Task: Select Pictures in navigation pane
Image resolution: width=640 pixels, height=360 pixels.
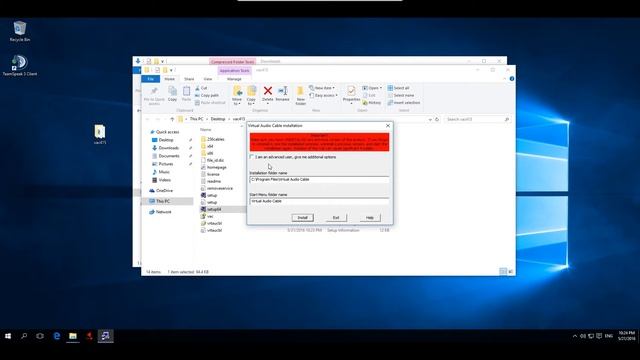Action: point(166,164)
